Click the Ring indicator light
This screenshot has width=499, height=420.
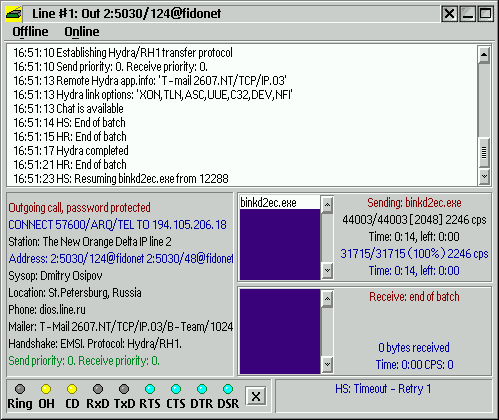tap(20, 389)
